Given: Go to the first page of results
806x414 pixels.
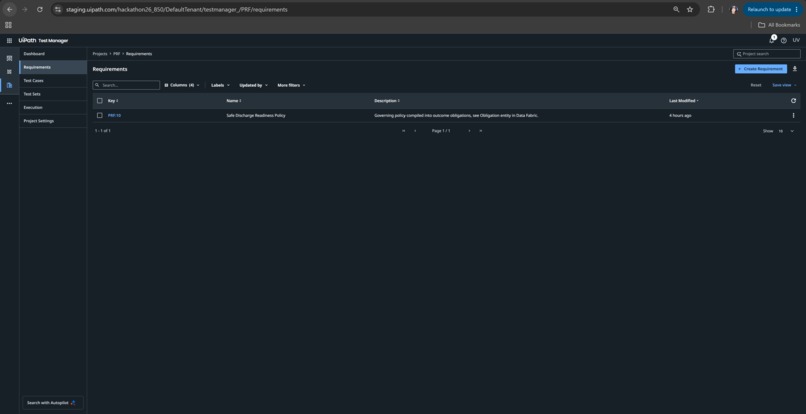Looking at the screenshot, I should pos(404,131).
